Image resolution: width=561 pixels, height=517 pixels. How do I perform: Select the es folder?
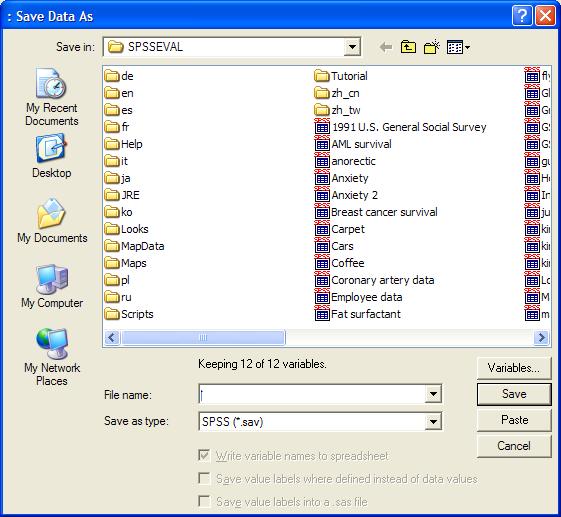click(119, 110)
